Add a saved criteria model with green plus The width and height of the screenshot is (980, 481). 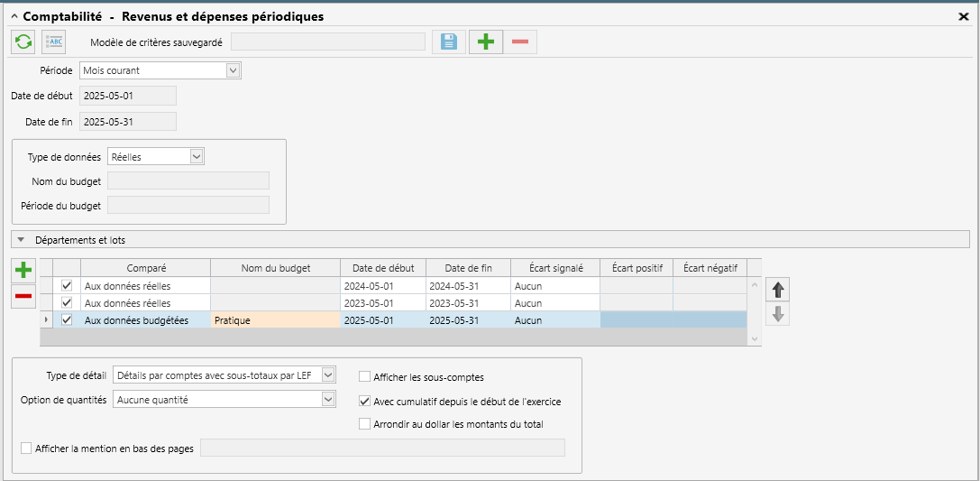(x=486, y=42)
